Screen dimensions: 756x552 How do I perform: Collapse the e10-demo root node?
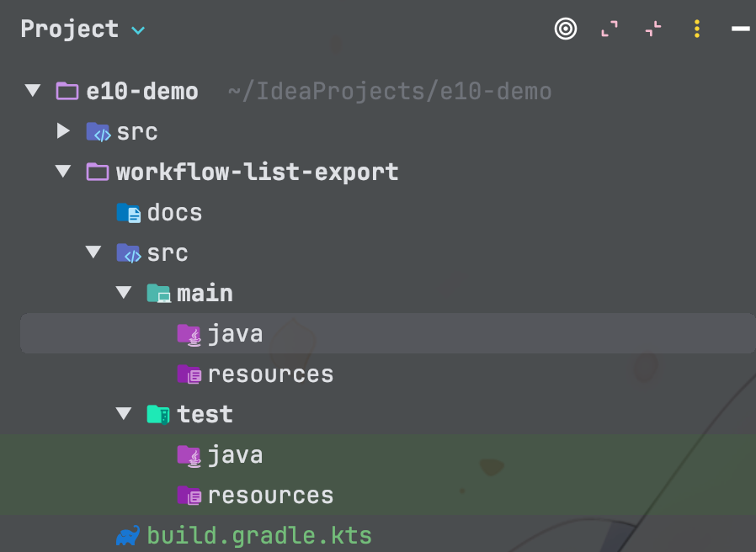click(x=33, y=91)
